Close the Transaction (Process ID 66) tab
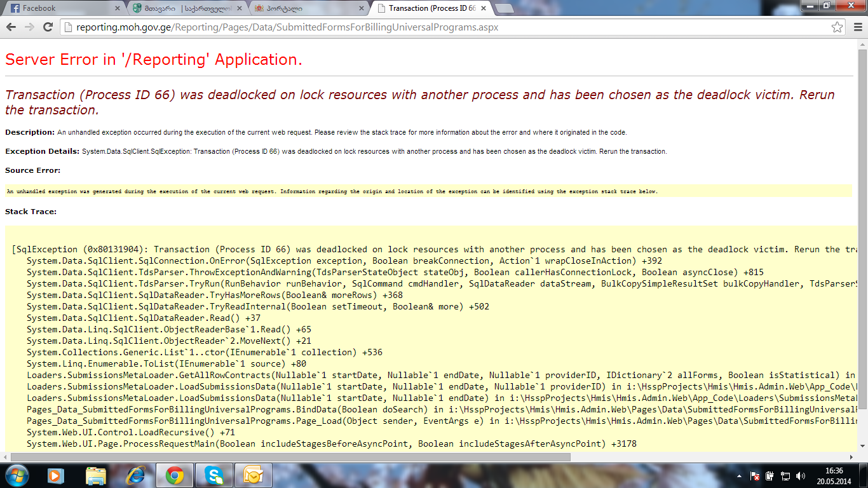The height and width of the screenshot is (488, 868). [483, 9]
